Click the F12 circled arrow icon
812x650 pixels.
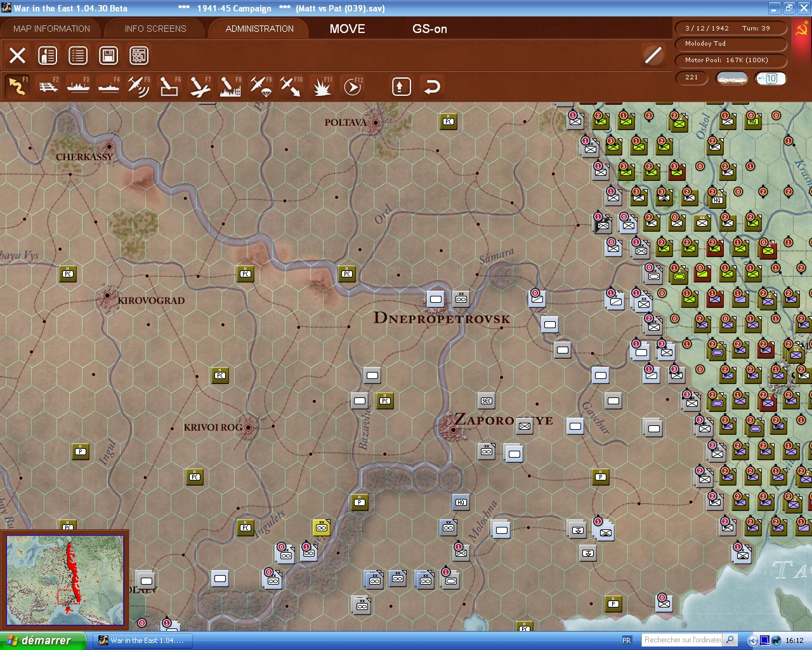pos(352,86)
